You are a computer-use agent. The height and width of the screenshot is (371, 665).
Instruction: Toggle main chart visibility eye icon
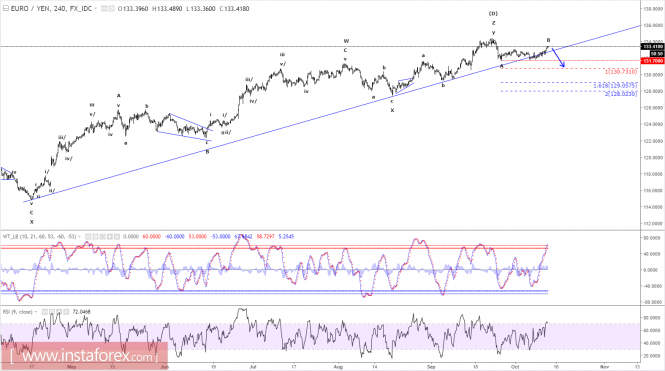(x=104, y=8)
